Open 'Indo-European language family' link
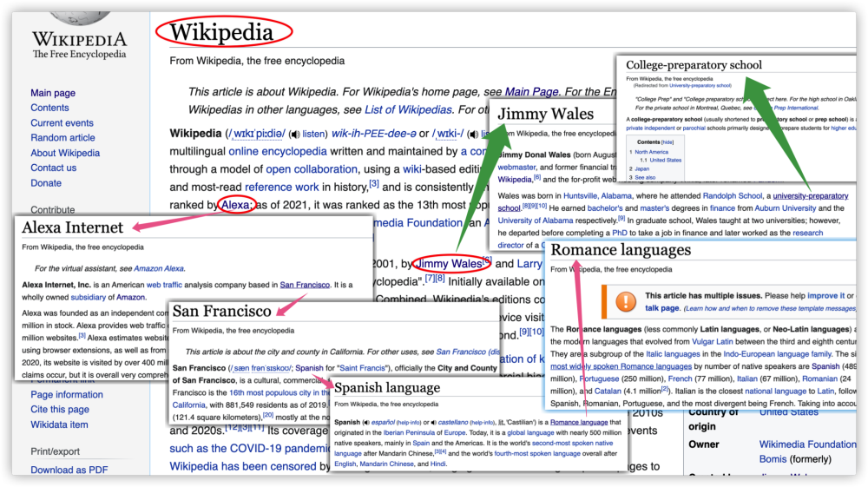The width and height of the screenshot is (868, 487). (x=778, y=354)
